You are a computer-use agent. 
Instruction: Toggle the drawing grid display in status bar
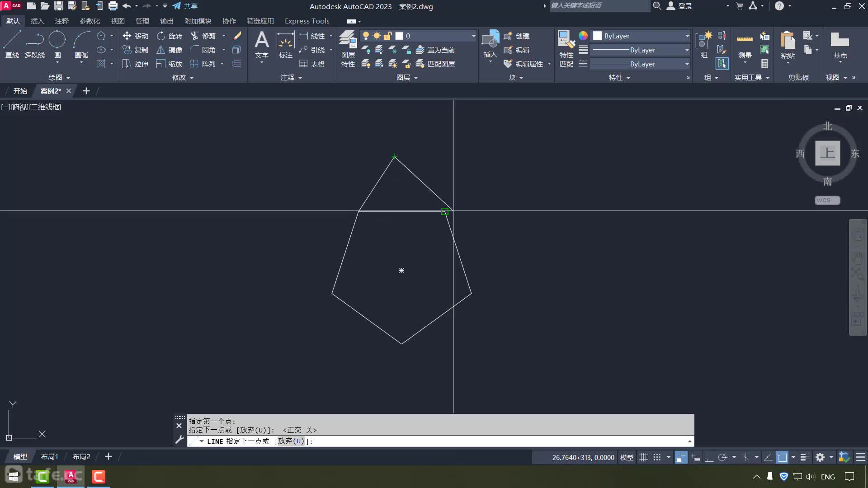(x=644, y=457)
